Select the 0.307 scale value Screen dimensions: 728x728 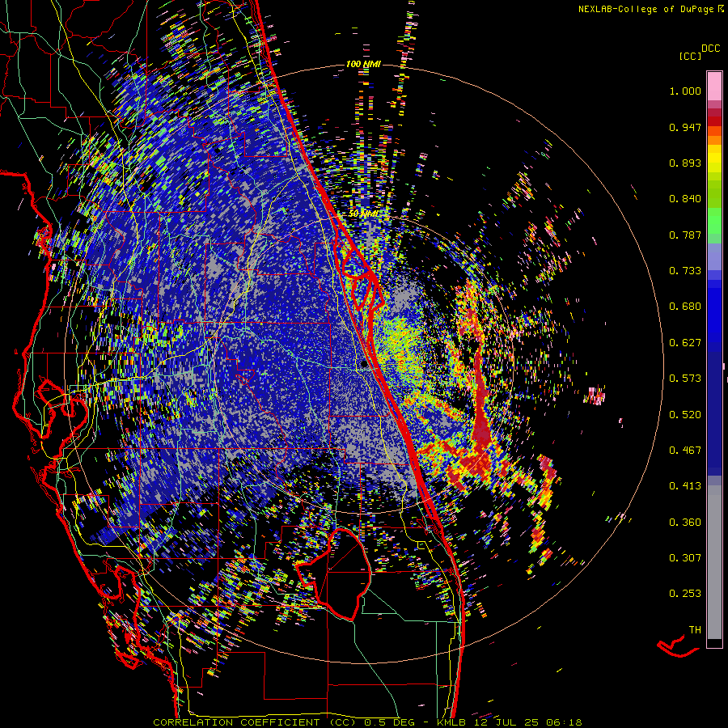(x=685, y=558)
